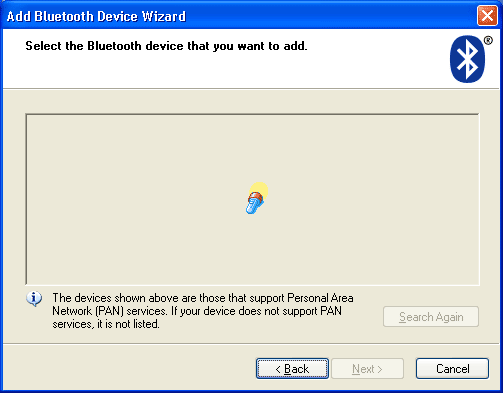Click the searching flashlight animation icon
This screenshot has height=393, width=503.
256,199
